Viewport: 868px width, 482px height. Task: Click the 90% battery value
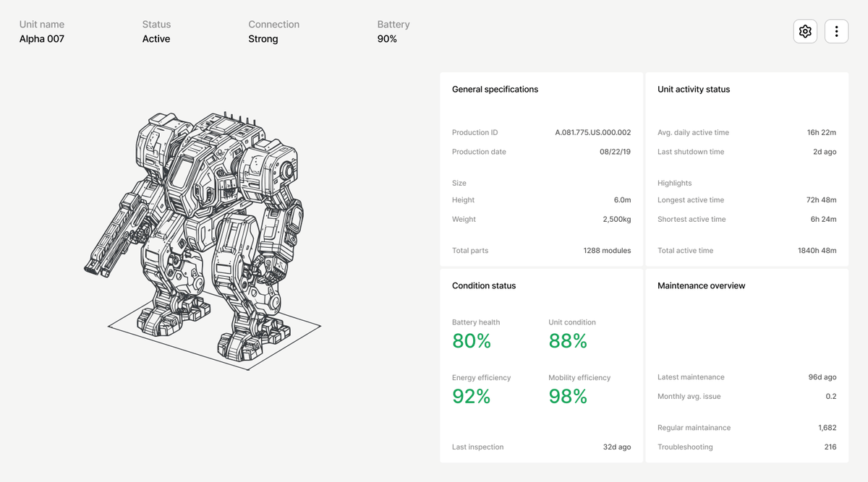click(387, 39)
